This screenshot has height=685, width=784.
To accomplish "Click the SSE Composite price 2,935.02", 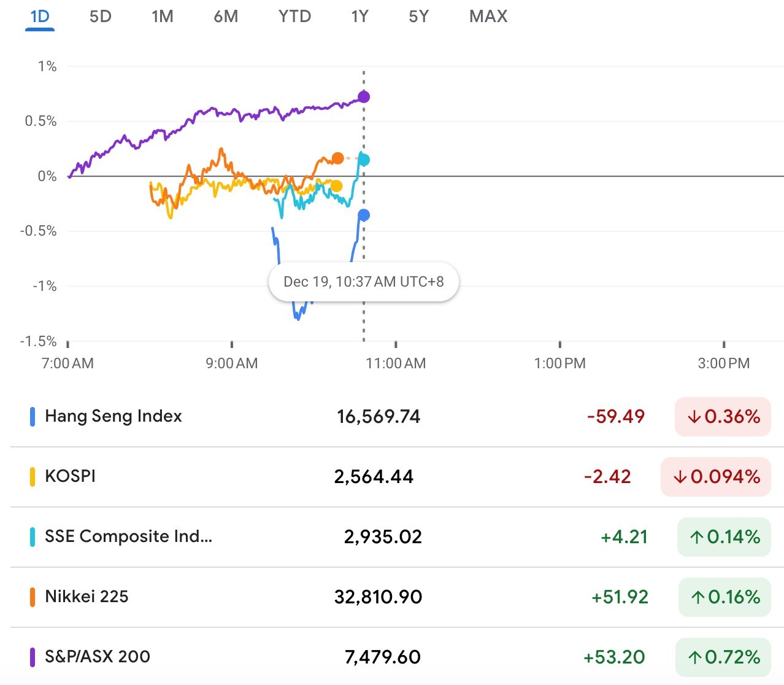I will 383,537.
